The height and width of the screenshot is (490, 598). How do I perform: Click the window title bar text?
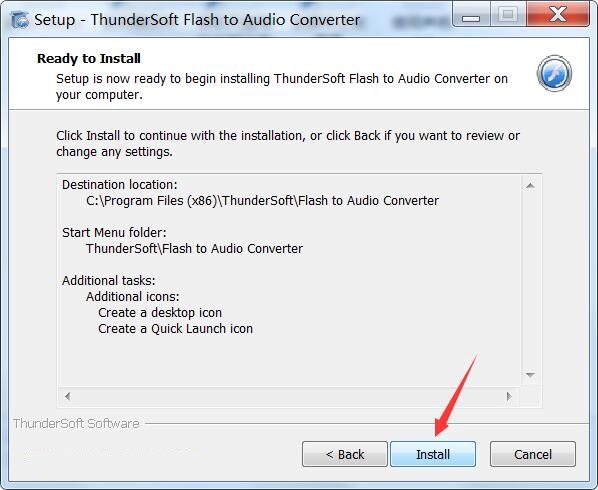click(x=197, y=20)
